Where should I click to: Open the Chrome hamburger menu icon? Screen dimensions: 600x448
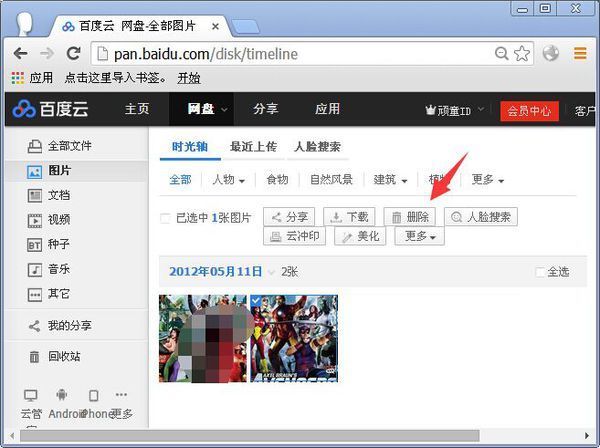point(580,54)
